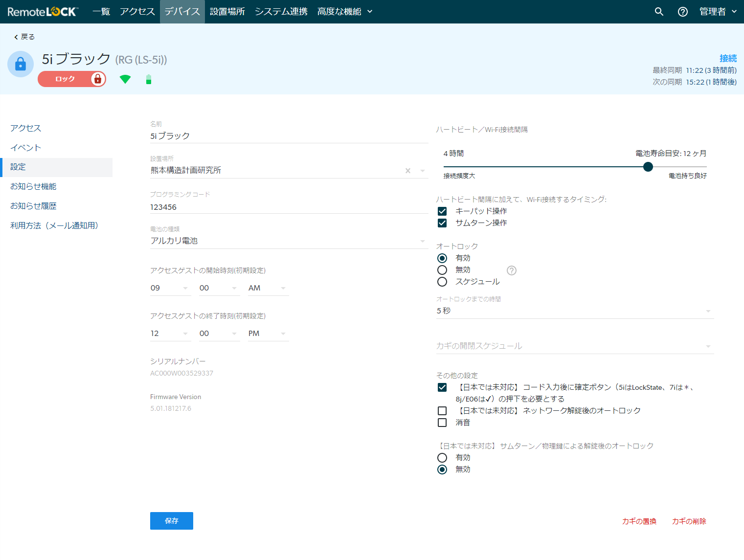Click the 保存 save button
This screenshot has height=560, width=744.
(x=172, y=521)
